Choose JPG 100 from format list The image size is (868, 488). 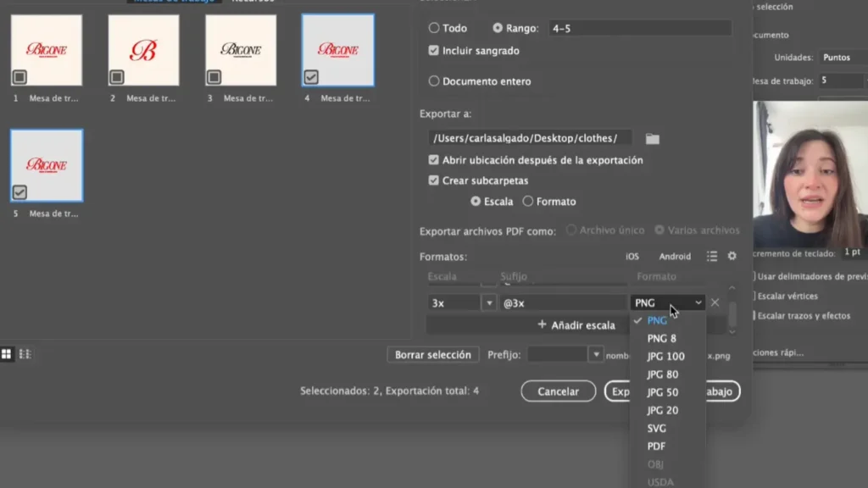point(665,357)
